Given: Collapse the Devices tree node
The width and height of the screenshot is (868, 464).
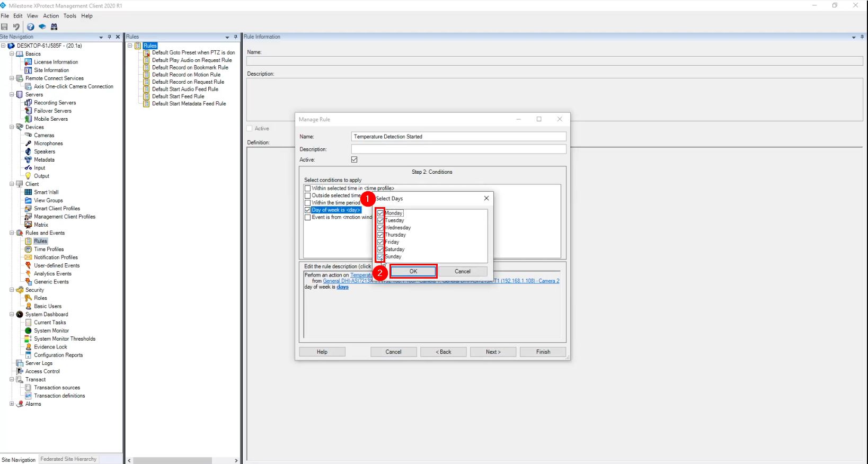Looking at the screenshot, I should pos(12,127).
